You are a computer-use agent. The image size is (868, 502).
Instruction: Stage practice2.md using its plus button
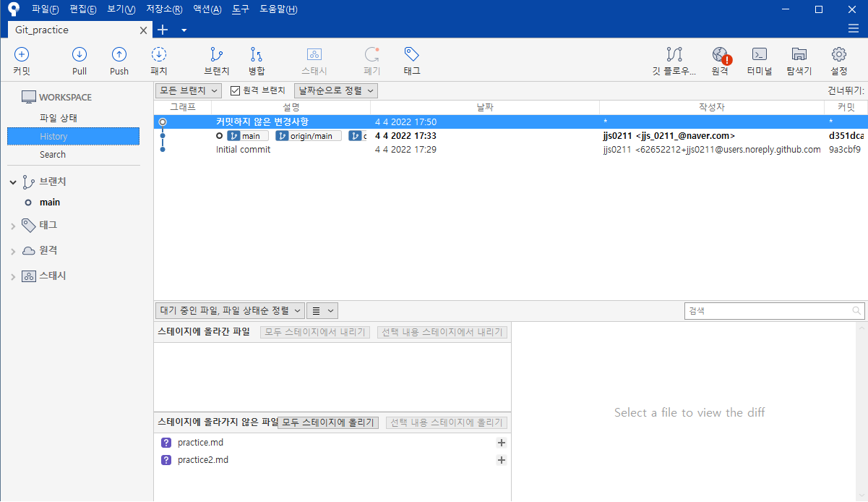click(502, 460)
